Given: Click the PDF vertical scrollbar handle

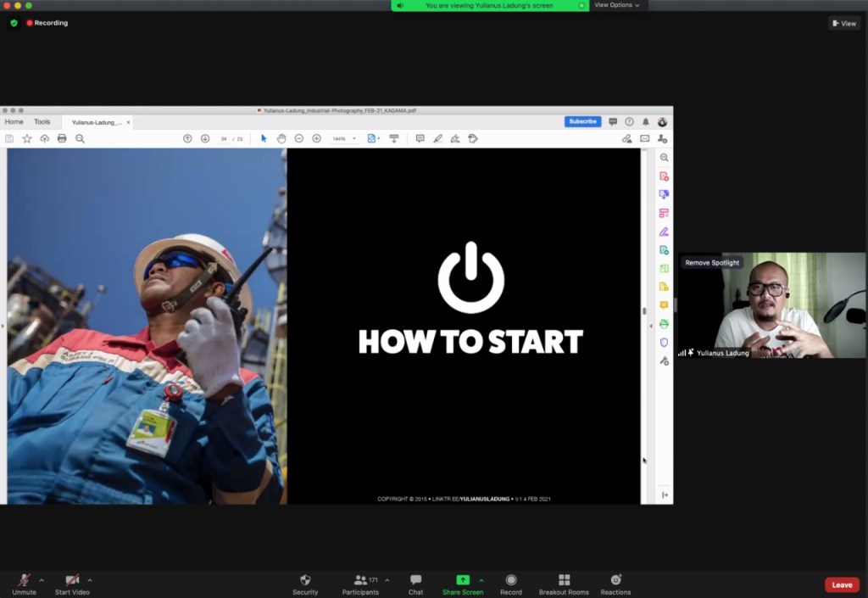Looking at the screenshot, I should point(644,311).
